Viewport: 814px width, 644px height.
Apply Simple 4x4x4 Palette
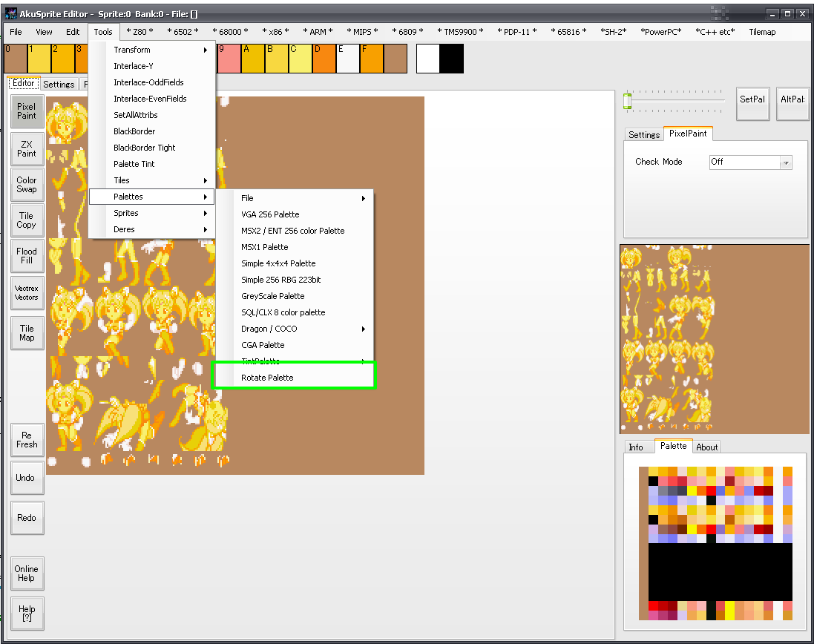(295, 263)
